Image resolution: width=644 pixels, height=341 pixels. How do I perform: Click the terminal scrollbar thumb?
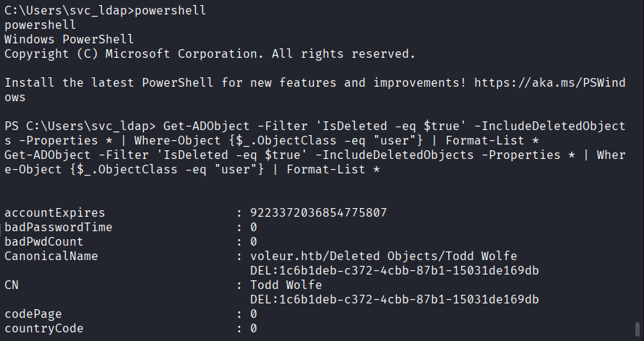pos(637,329)
